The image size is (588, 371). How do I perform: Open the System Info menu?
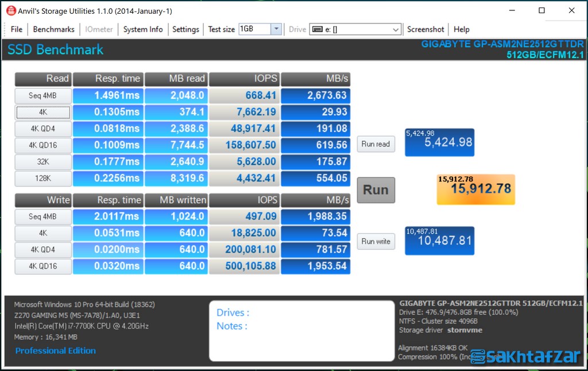[143, 29]
